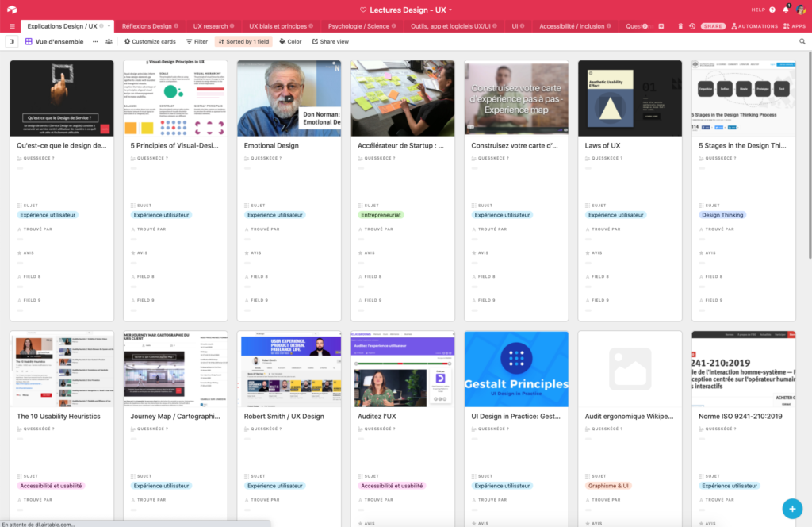Open the Auditez l'UX card title

pyautogui.click(x=377, y=416)
